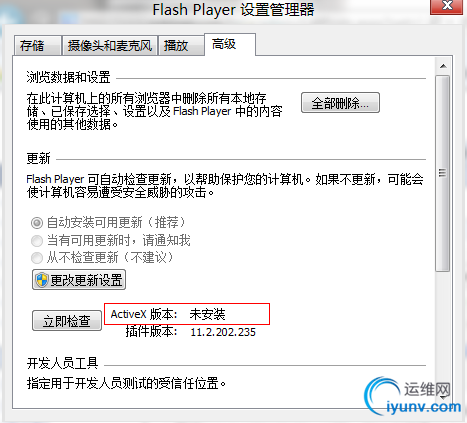Click the 更改更新设置 button

coord(79,280)
